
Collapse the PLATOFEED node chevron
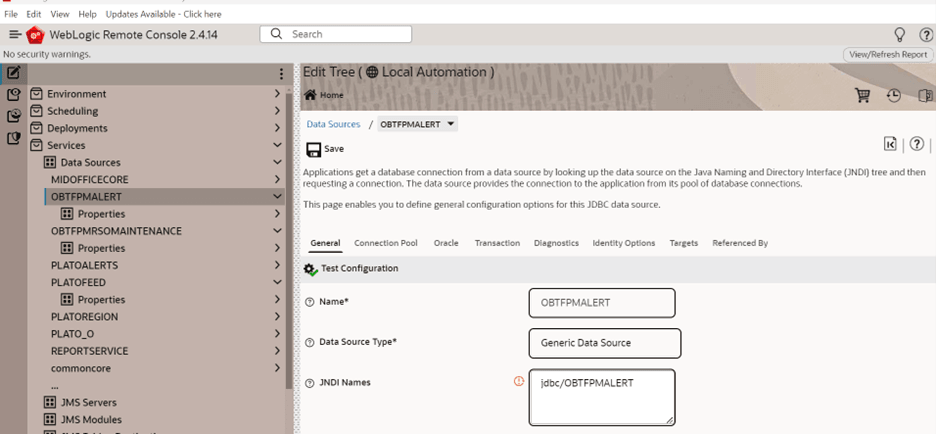(277, 282)
